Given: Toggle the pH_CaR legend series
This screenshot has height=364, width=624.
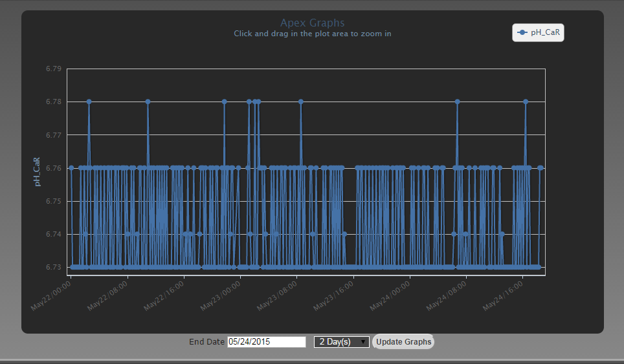Looking at the screenshot, I should [x=538, y=32].
